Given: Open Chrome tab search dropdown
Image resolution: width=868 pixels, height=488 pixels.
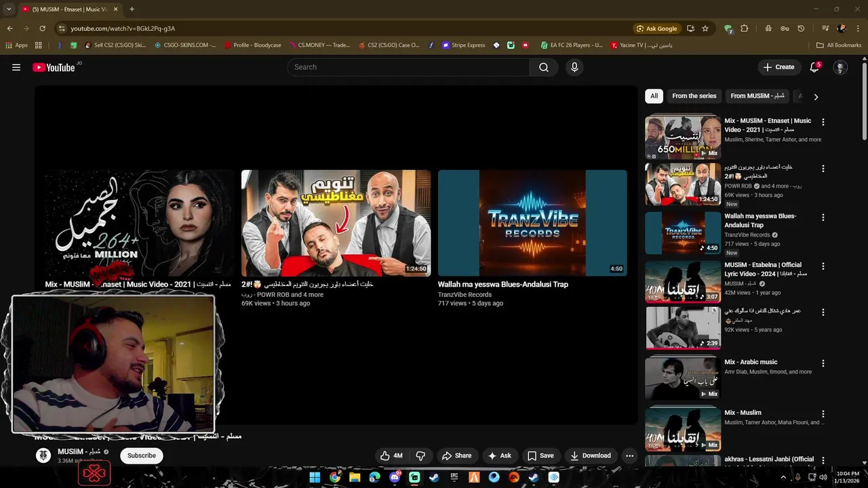Looking at the screenshot, I should point(9,9).
